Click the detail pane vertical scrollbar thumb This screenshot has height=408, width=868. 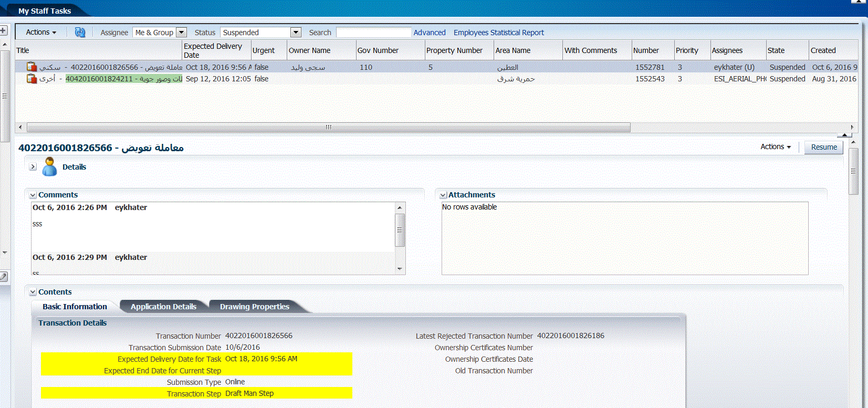pos(853,171)
